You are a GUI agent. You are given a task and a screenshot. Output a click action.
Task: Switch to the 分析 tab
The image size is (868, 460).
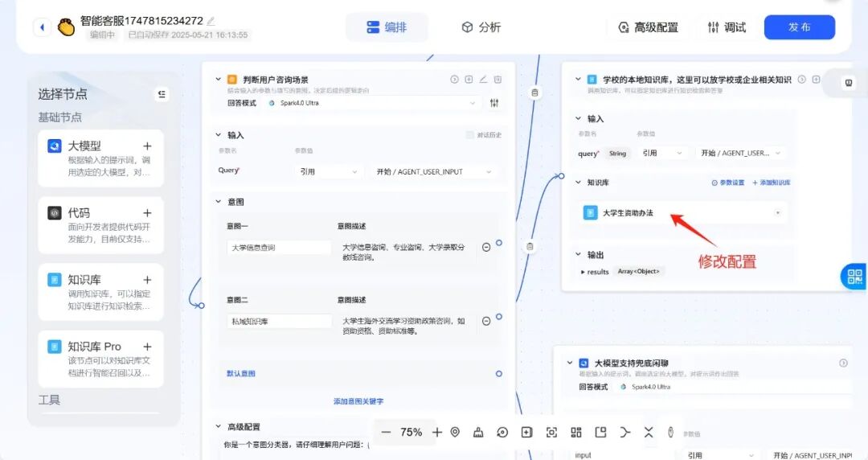coord(481,27)
